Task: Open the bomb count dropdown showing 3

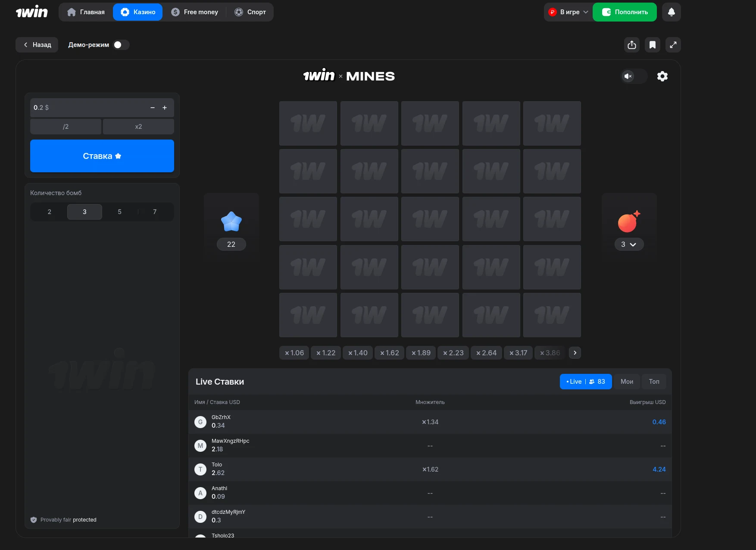Action: [629, 244]
